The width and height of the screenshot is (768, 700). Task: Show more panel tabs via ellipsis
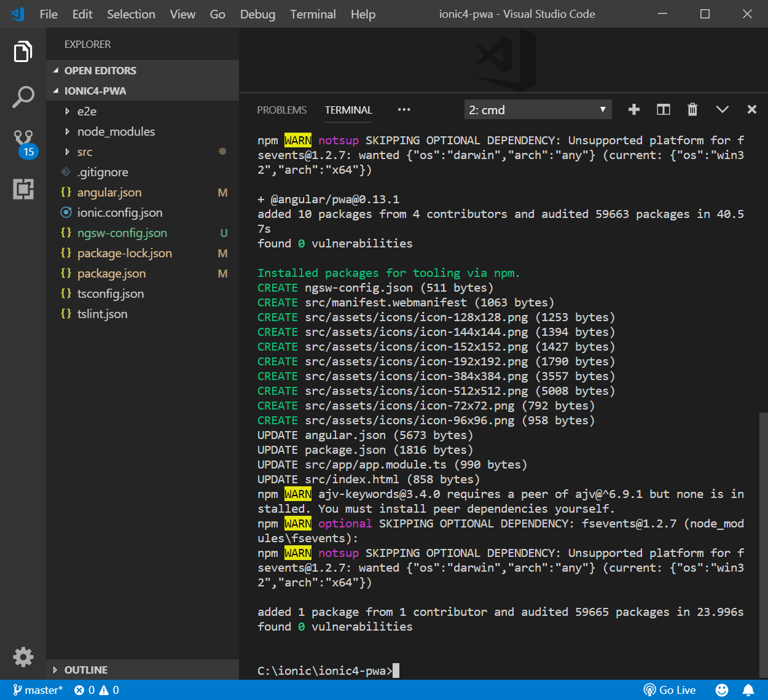404,110
